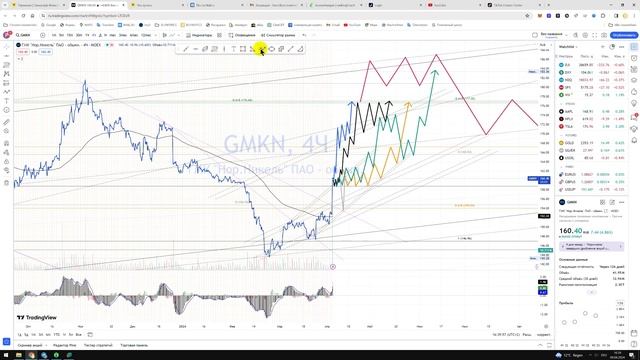The image size is (640, 360).
Task: Choose the text T tool in floating toolbar
Action: click(233, 49)
